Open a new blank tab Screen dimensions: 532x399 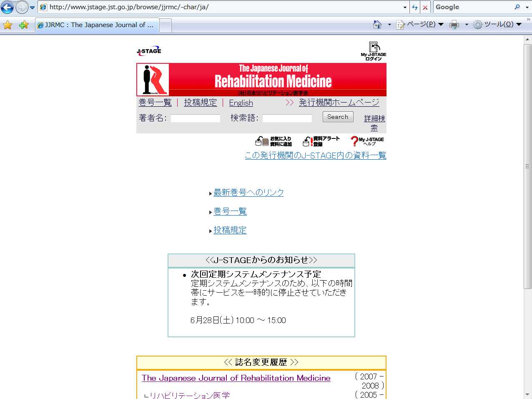pos(166,25)
